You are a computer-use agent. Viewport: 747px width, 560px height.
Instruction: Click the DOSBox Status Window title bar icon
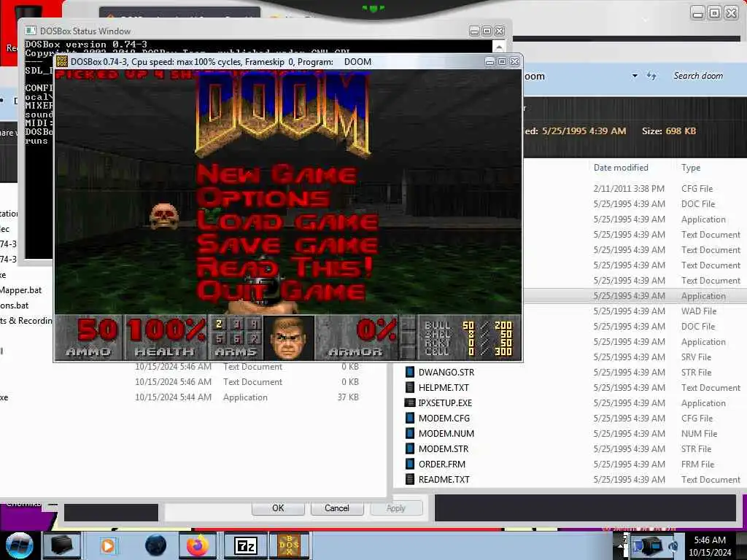[31, 31]
